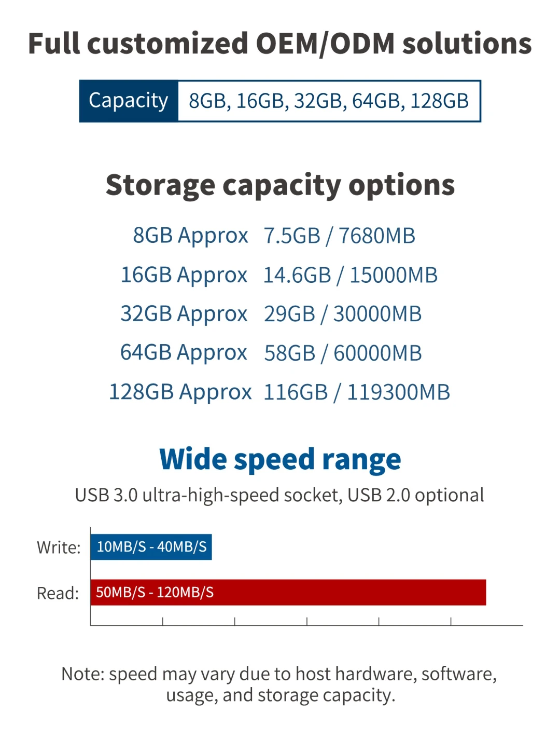
Task: Click the USB 3.0 ultra-high-speed socket subtitle
Action: pyautogui.click(x=280, y=496)
